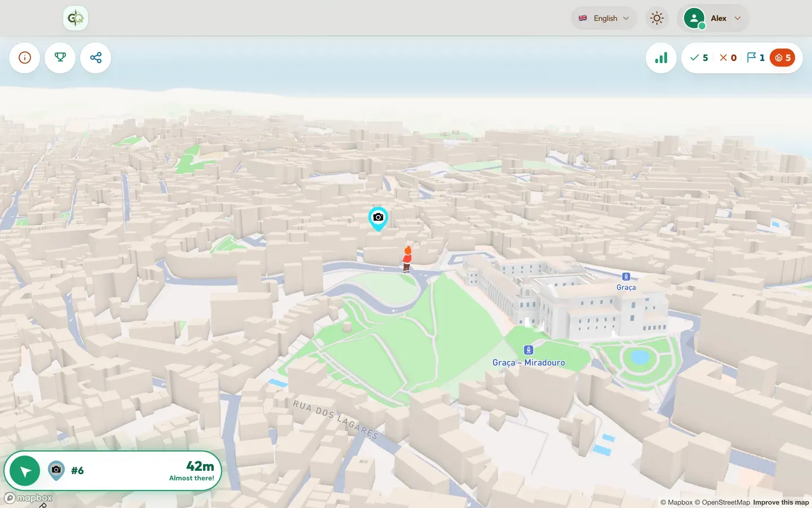812x508 pixels.
Task: Select the camera map pin marker
Action: click(x=378, y=218)
